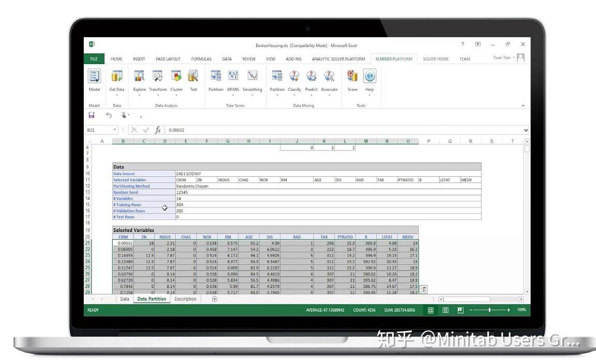Open the Data_Partition sheet tab
This screenshot has height=364, width=596.
click(x=152, y=299)
